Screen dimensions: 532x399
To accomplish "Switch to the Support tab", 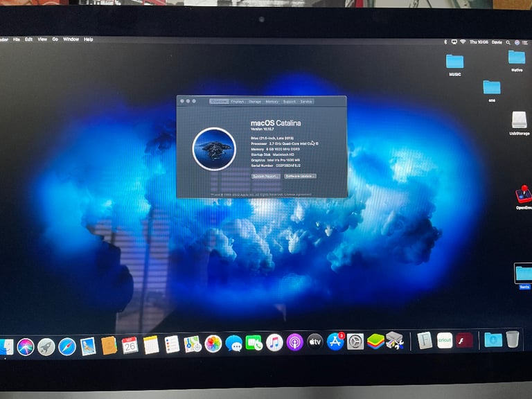I will click(x=289, y=101).
